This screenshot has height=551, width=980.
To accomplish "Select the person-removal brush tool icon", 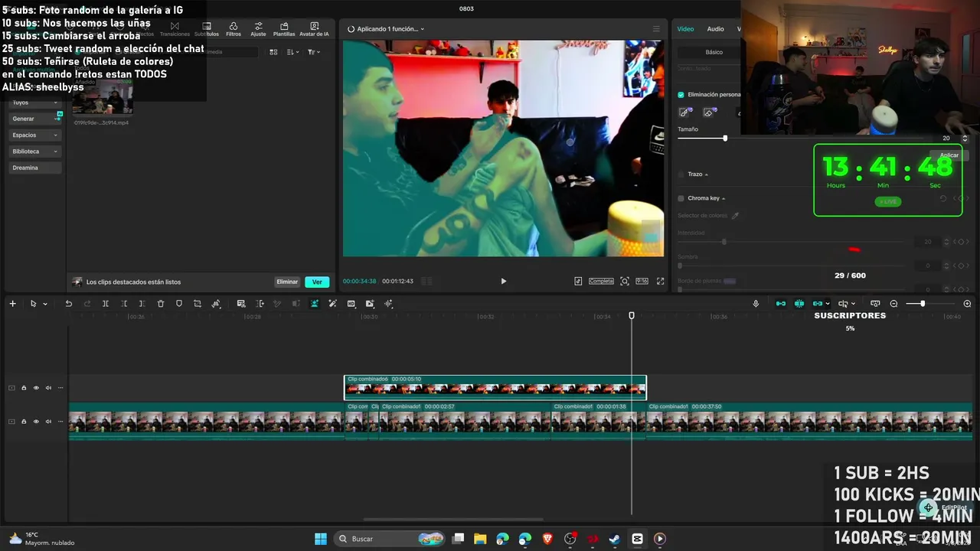I will click(x=686, y=112).
